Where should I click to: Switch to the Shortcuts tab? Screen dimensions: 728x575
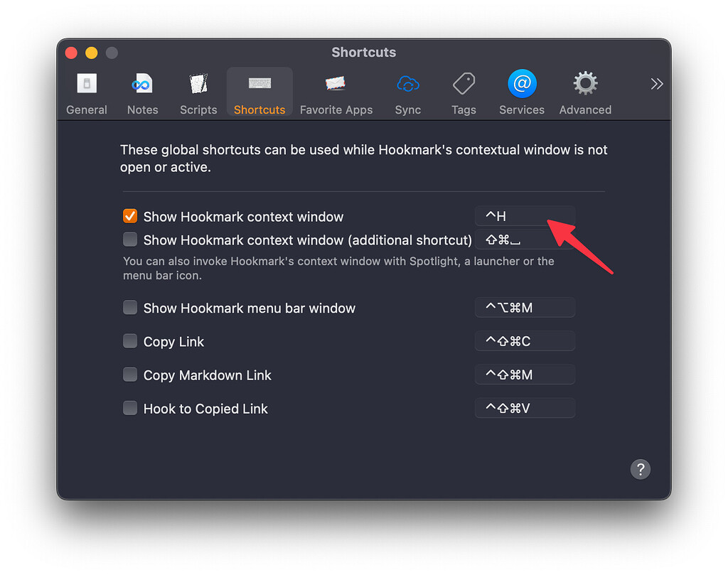tap(259, 91)
